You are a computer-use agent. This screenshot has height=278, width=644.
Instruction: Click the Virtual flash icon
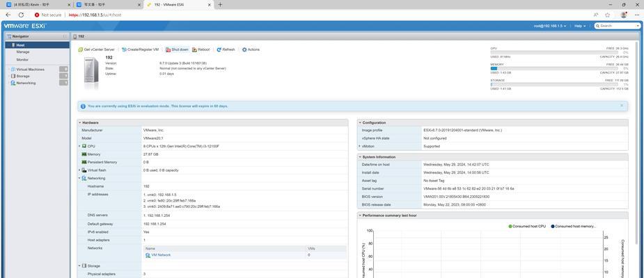click(84, 170)
